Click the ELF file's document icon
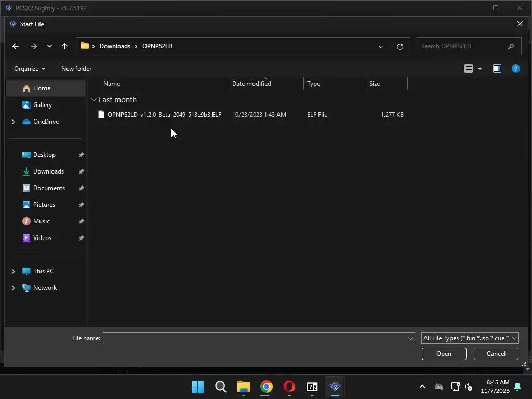This screenshot has height=399, width=532. 101,115
